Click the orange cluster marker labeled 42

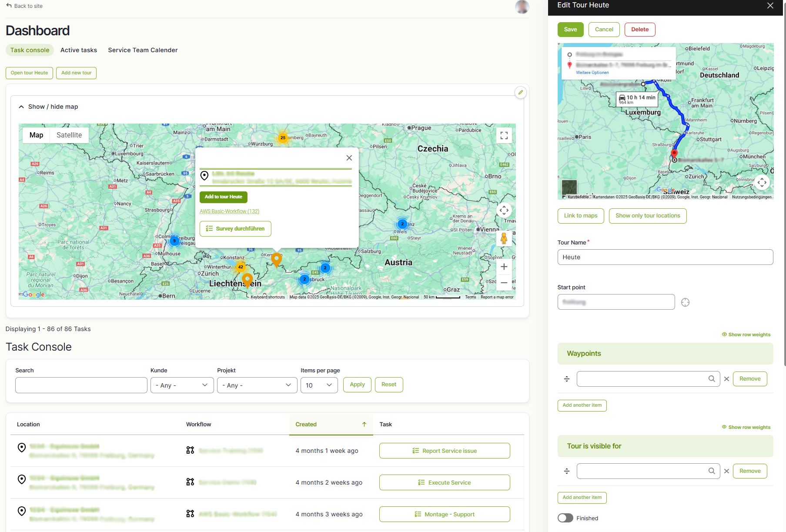tap(241, 267)
